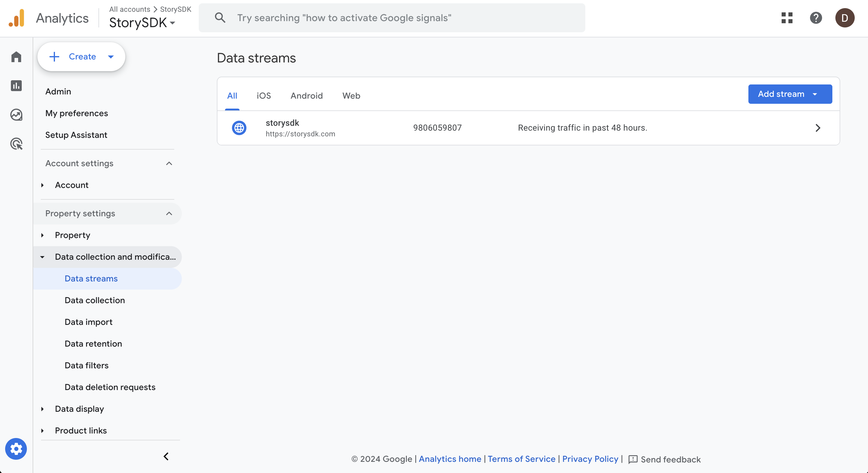The image size is (868, 473).
Task: Switch to the Web streams tab
Action: (351, 96)
